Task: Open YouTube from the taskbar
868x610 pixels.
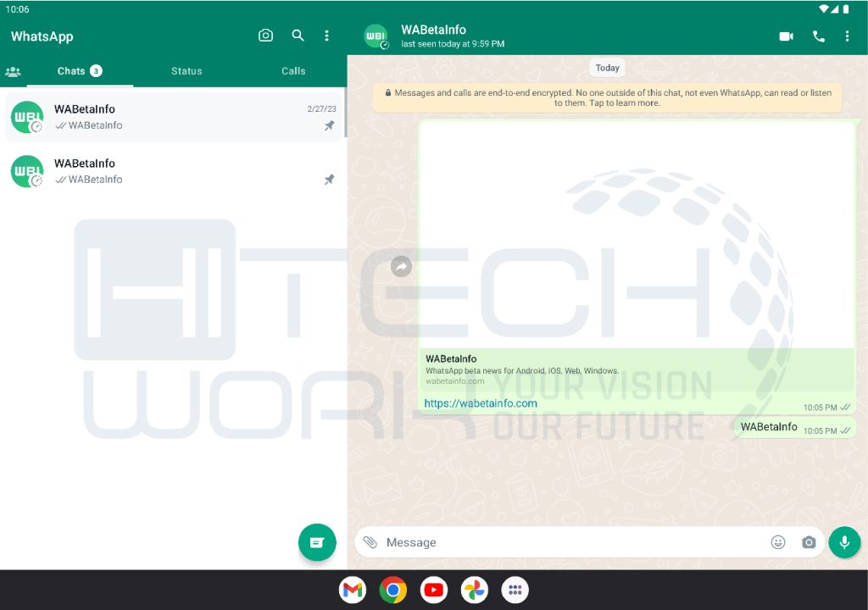Action: click(433, 590)
